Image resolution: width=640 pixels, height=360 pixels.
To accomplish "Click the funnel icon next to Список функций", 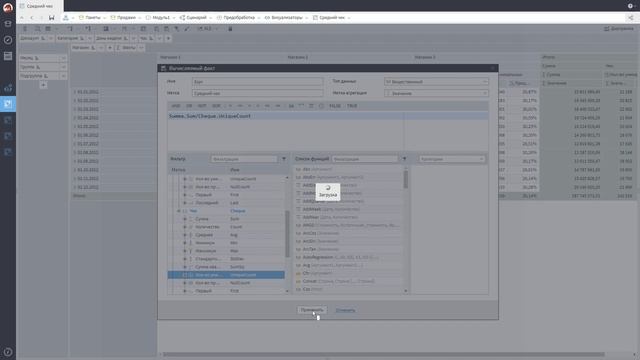I will (404, 159).
